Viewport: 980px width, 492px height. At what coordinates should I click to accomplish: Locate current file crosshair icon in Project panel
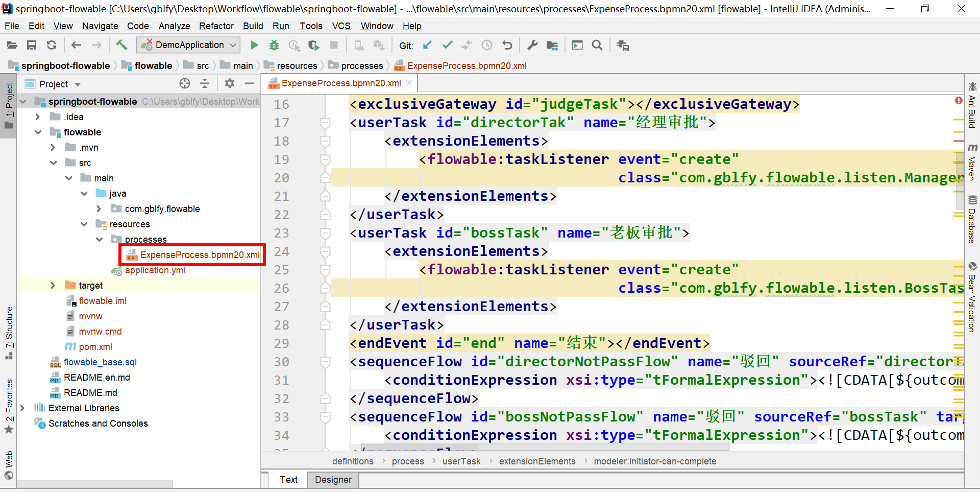[x=185, y=84]
